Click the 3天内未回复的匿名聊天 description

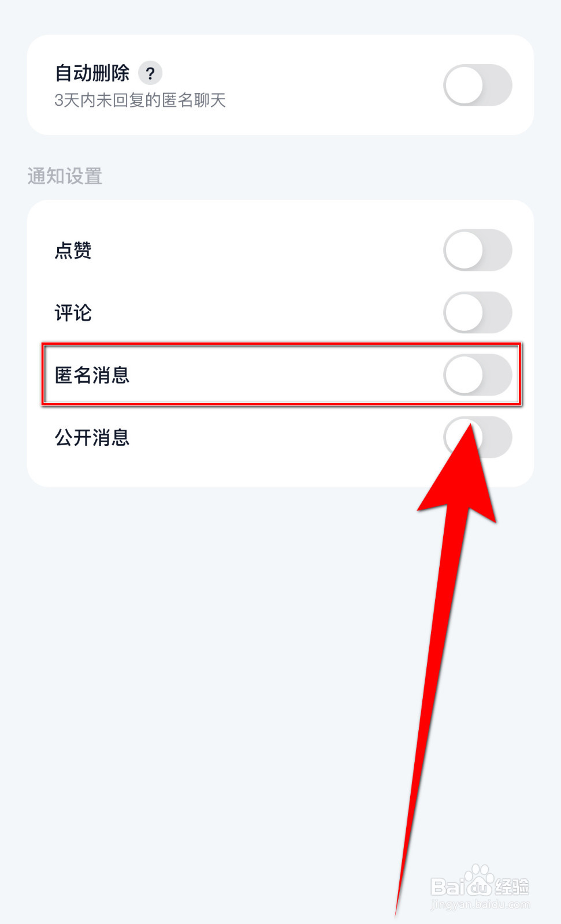pyautogui.click(x=140, y=100)
